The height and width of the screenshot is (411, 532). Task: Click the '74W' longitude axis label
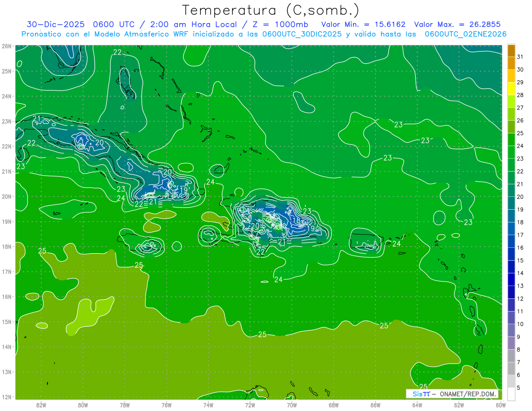click(x=208, y=405)
